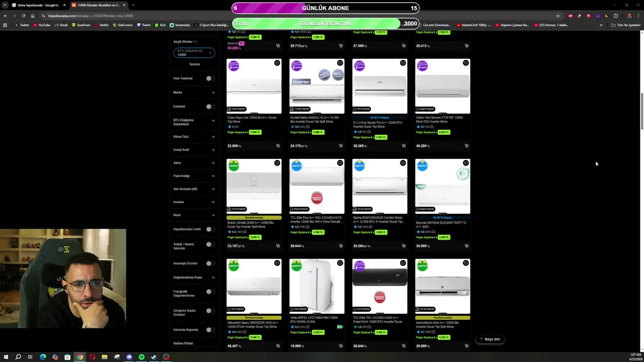Viewport: 644px width, 362px height.
Task: Add Baymak Elegant Soft 12 to cart
Action: 466,246
